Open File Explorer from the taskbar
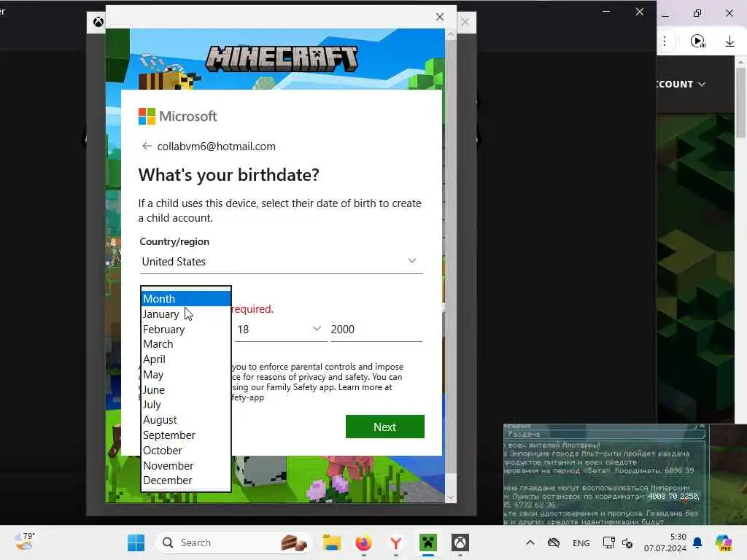 (x=332, y=542)
